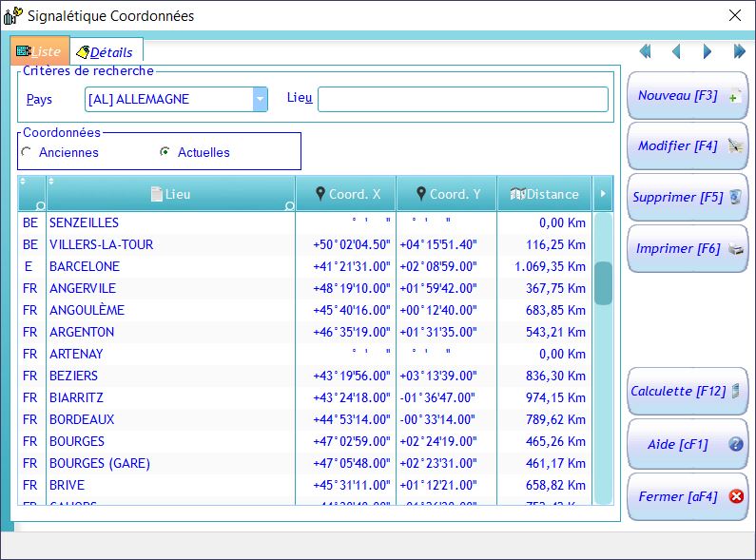Image resolution: width=756 pixels, height=560 pixels.
Task: Go to next record arrow
Action: point(708,51)
